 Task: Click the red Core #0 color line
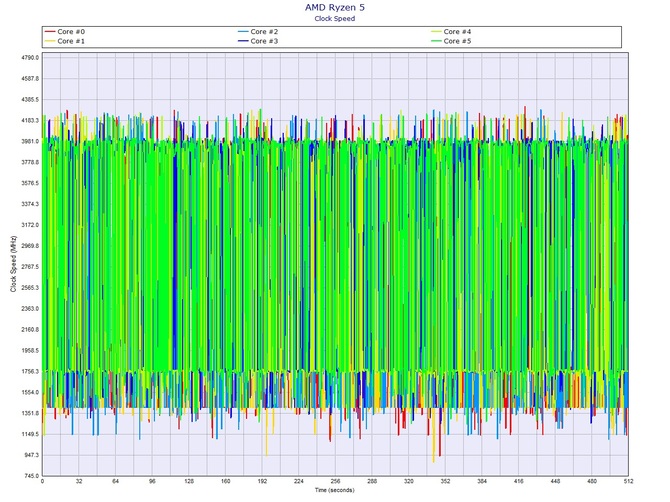click(x=50, y=32)
